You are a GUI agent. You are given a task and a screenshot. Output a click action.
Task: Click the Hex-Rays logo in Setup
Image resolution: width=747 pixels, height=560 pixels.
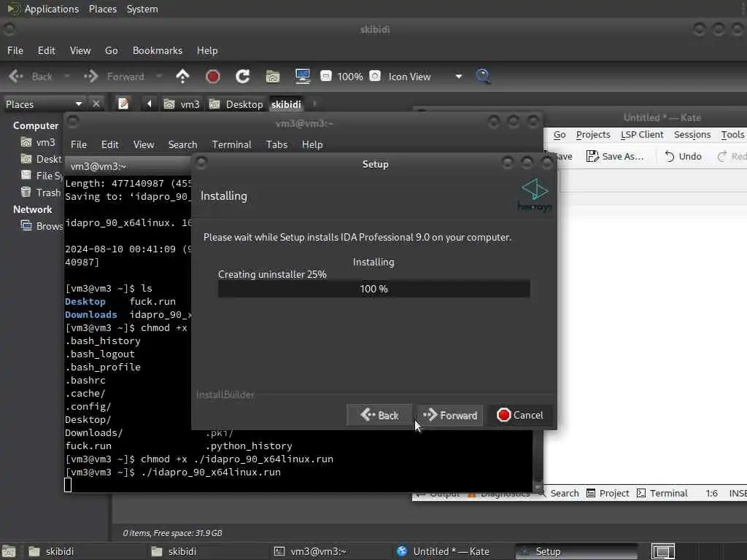tap(535, 195)
